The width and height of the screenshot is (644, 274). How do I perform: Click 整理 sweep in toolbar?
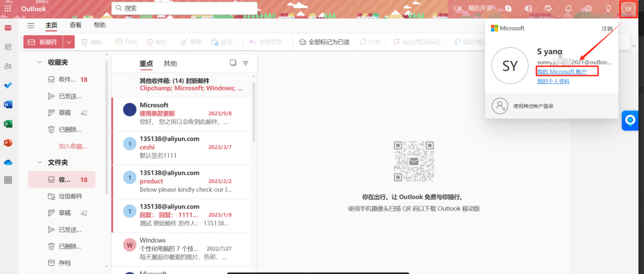point(191,42)
